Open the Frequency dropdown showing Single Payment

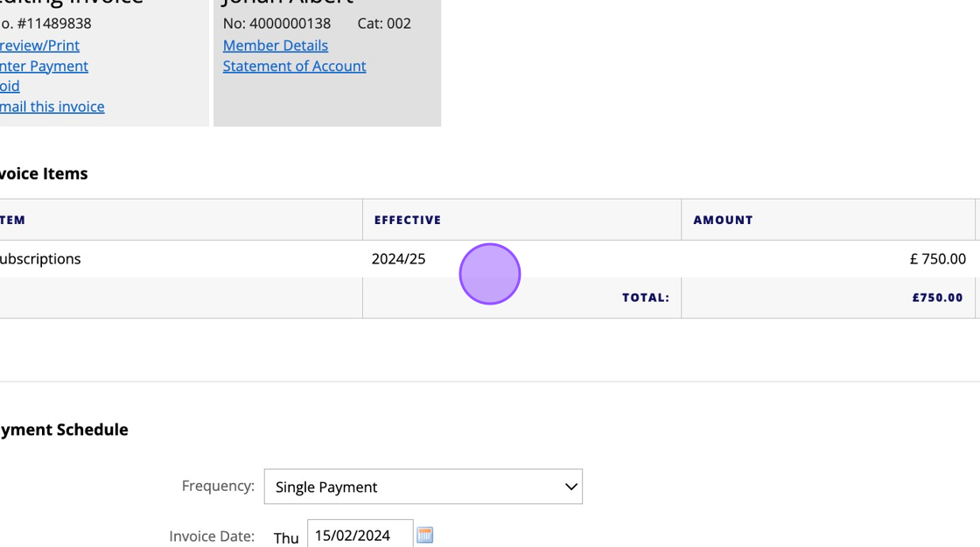pyautogui.click(x=423, y=487)
